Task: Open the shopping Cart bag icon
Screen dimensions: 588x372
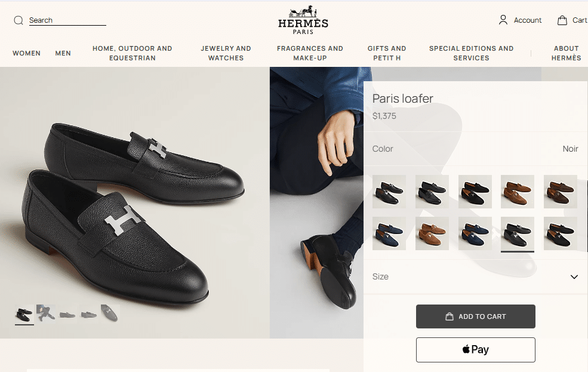Action: click(562, 20)
